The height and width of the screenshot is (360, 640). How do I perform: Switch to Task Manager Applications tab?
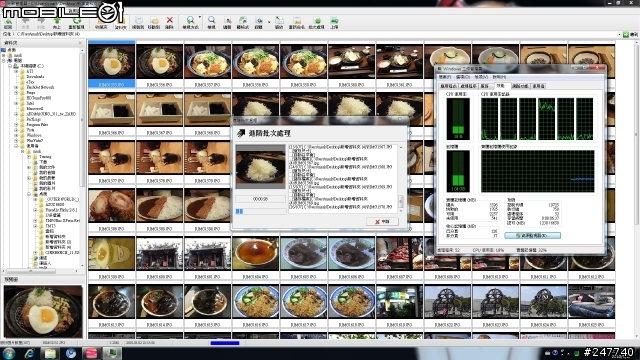tap(448, 86)
